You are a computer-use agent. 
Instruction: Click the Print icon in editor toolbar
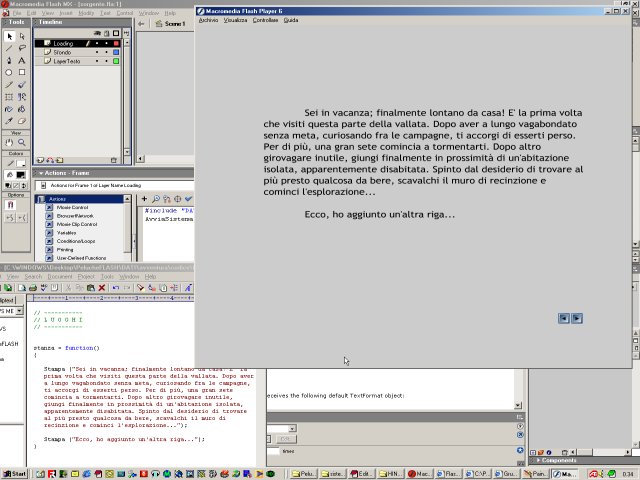pos(33,288)
